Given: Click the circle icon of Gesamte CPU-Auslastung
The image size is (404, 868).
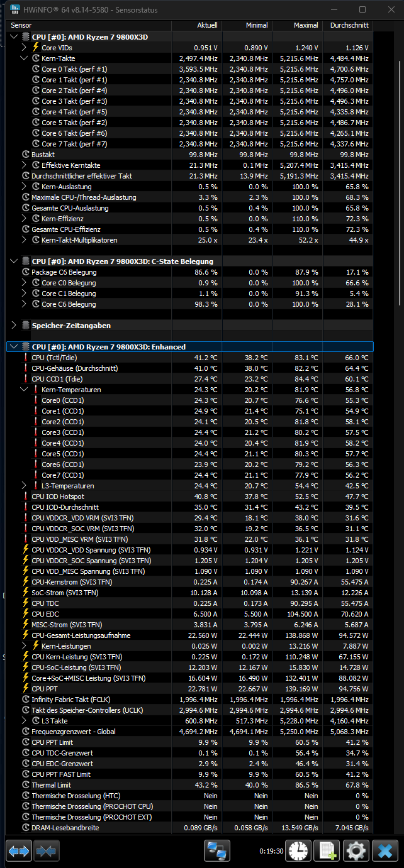Looking at the screenshot, I should tap(26, 208).
